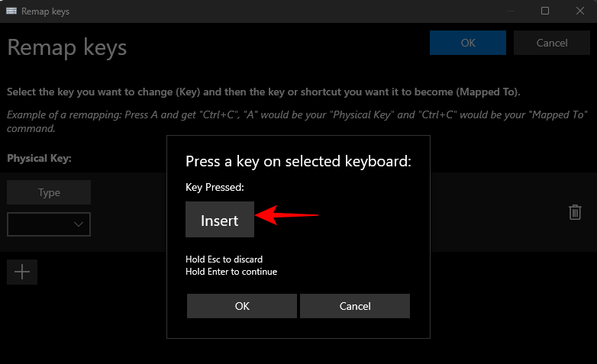Expand the Physical Key dropdown box
Viewport: 597px width, 364px height.
point(49,224)
